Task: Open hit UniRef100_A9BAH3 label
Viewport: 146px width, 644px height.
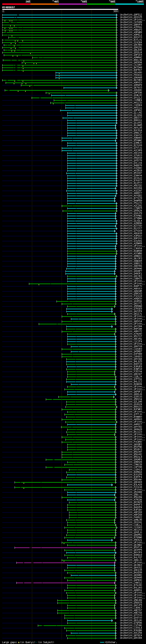Action: coord(131,138)
